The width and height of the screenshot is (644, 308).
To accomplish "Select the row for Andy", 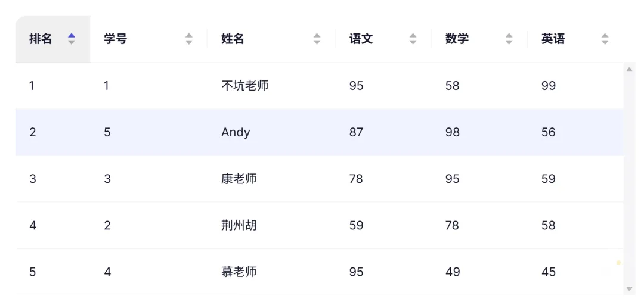I will pyautogui.click(x=236, y=132).
